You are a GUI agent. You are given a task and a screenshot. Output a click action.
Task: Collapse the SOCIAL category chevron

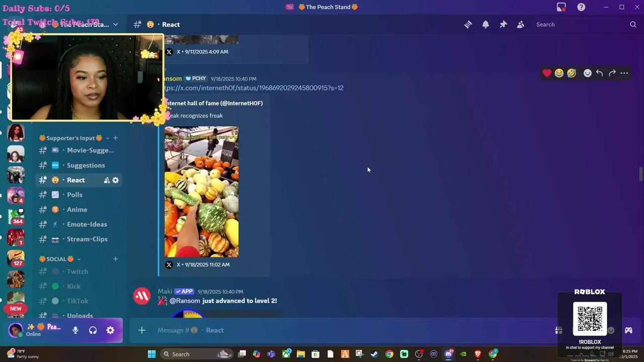[x=79, y=259]
